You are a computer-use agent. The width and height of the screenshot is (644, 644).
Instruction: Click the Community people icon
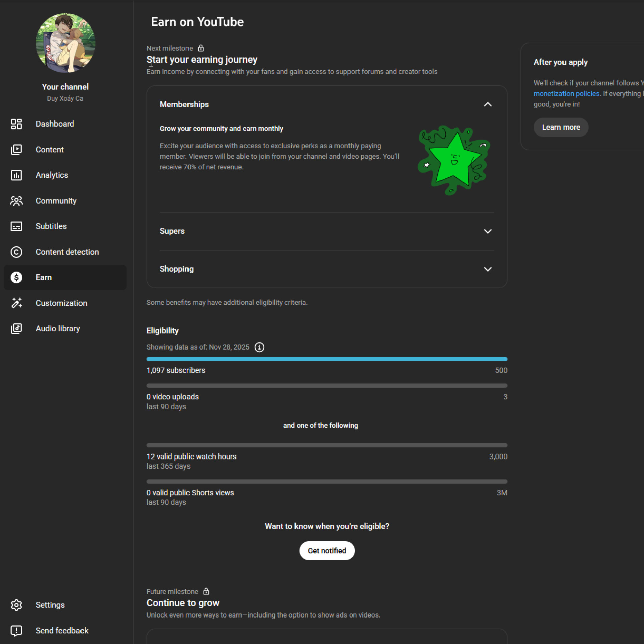click(16, 201)
